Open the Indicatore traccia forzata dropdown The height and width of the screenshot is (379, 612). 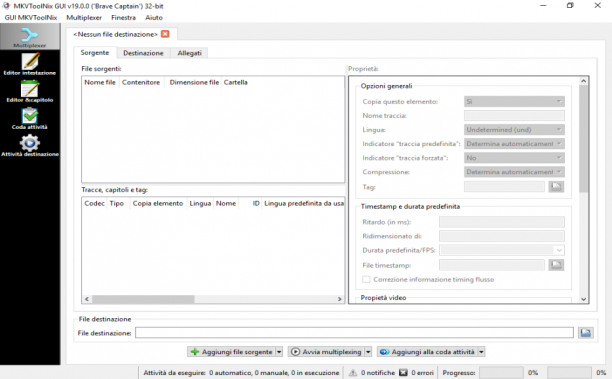click(514, 158)
